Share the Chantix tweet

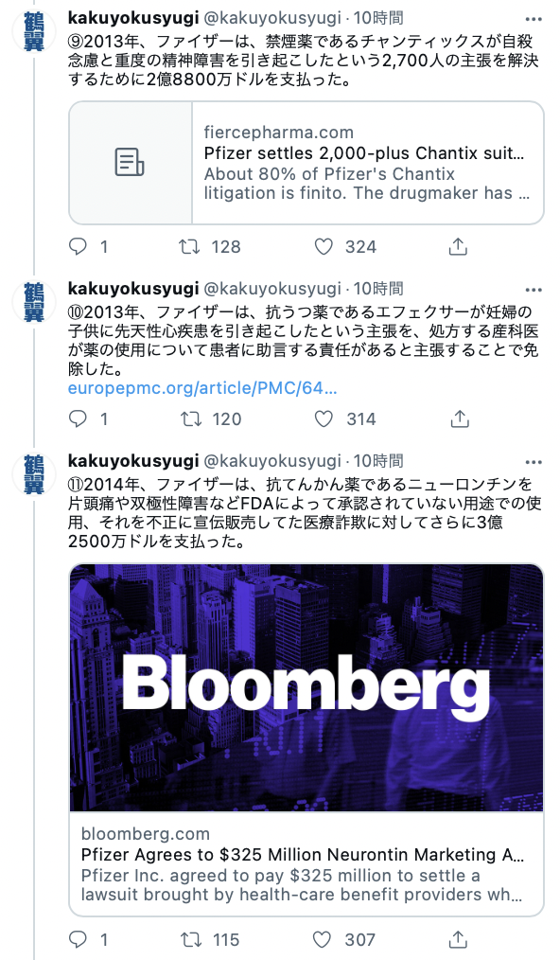click(458, 247)
